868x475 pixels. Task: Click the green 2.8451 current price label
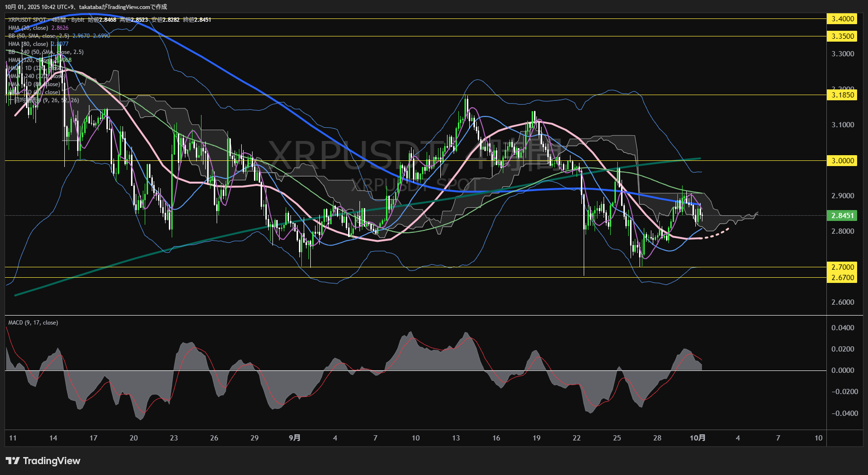[842, 216]
